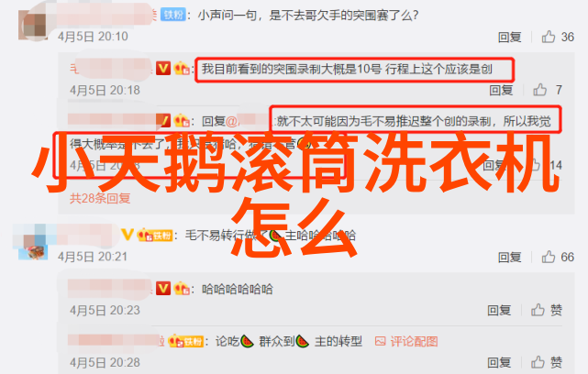Open the 评论配图 picture icon
Screen dimensions: 588x374
pos(381,341)
